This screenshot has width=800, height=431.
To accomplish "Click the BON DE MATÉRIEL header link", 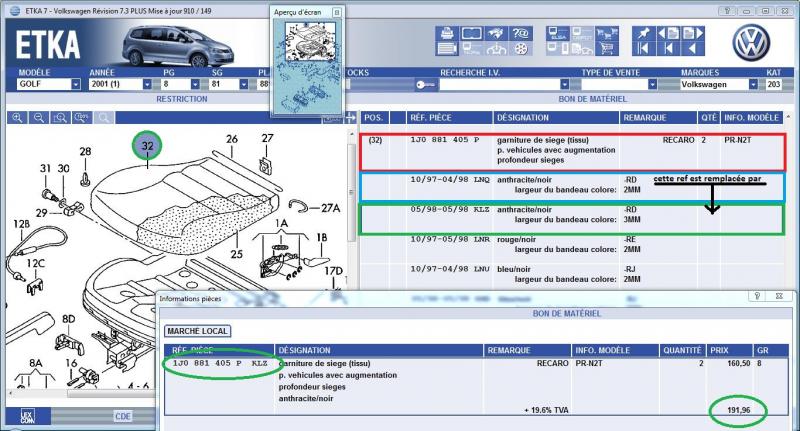I will point(592,99).
